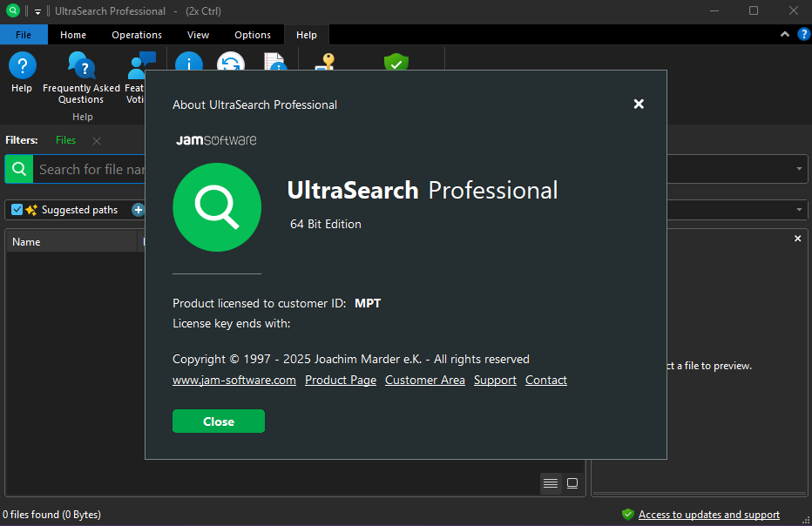Click the green search magnifier button
This screenshot has height=526, width=812.
coord(19,169)
